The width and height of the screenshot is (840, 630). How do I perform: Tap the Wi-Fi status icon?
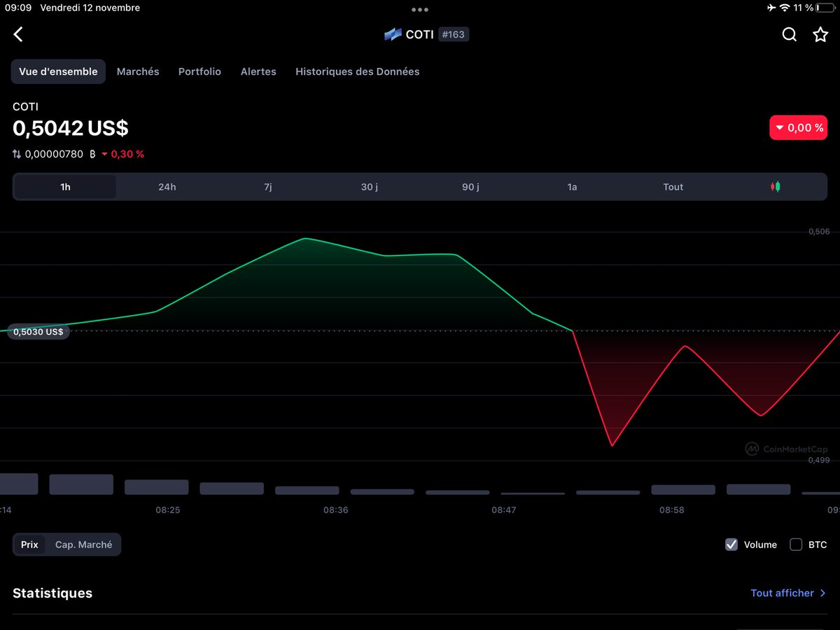(785, 8)
